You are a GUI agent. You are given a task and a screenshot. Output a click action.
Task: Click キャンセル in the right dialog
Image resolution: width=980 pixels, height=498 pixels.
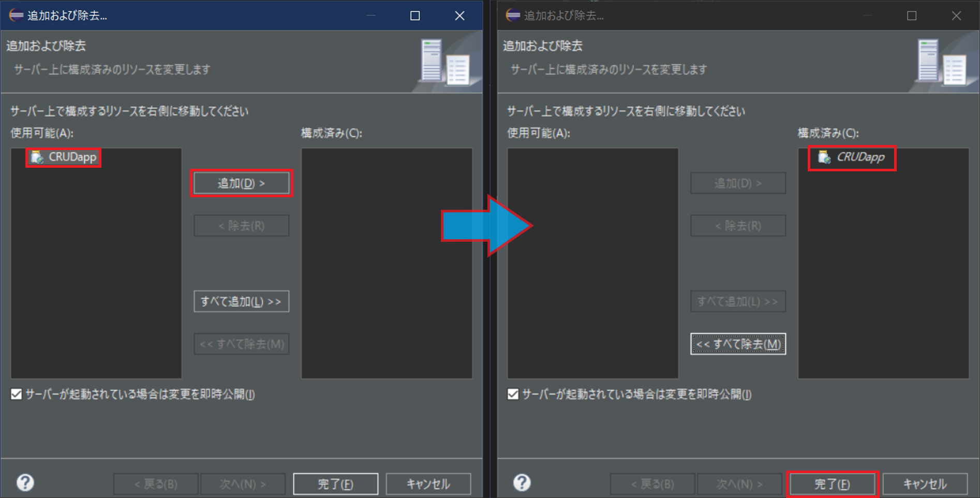925,484
